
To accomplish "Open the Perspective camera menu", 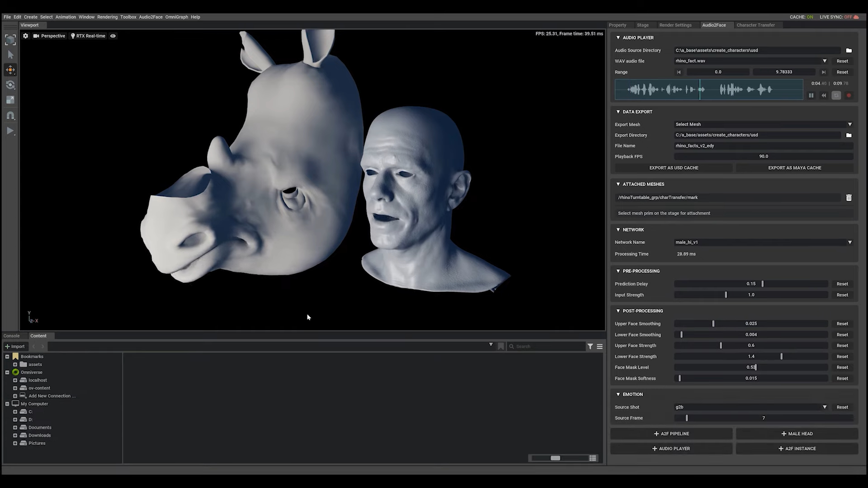I will [49, 36].
